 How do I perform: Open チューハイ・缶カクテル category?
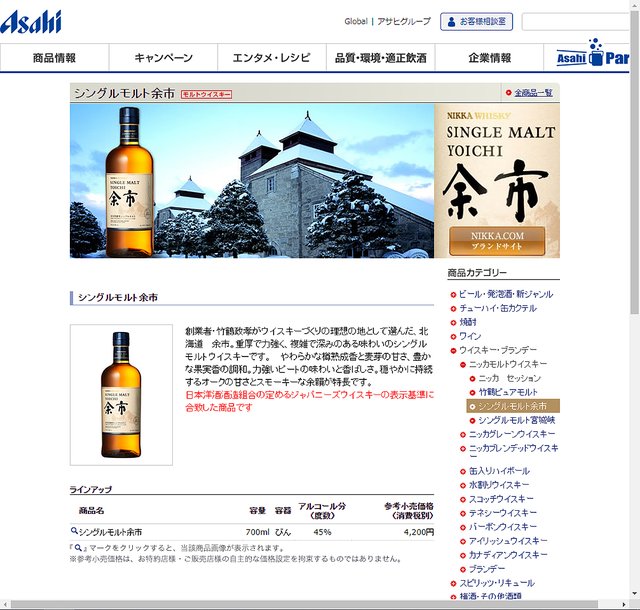[x=498, y=308]
